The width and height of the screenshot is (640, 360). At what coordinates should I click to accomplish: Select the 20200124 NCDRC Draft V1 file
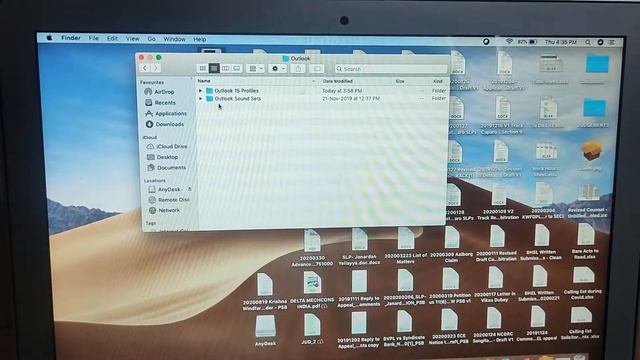point(493,325)
